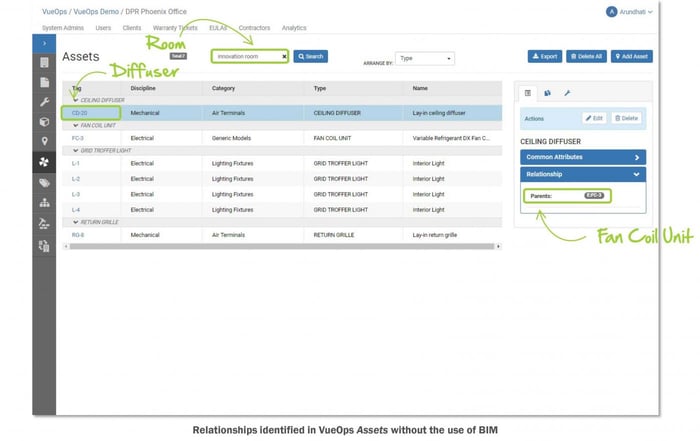Open the Contractors menu item
This screenshot has height=441, width=700.
point(254,28)
